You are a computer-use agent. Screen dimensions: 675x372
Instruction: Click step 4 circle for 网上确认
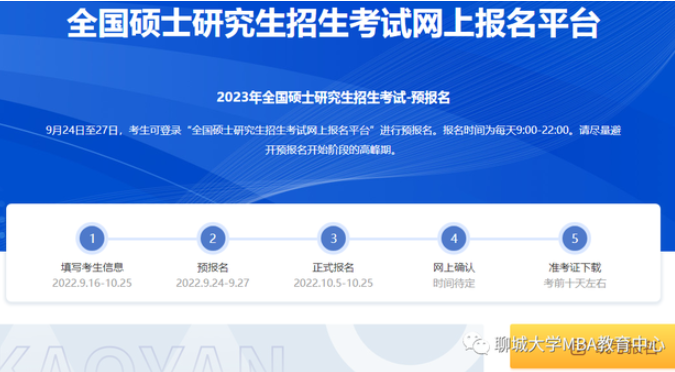tap(454, 238)
